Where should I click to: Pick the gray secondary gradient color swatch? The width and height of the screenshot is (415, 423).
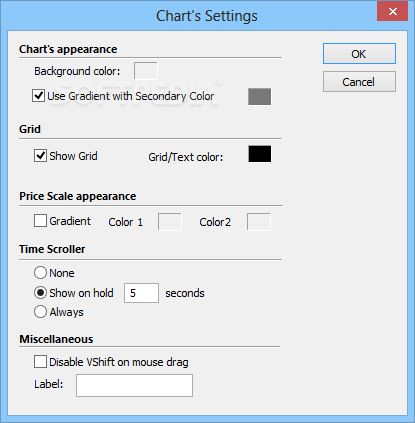(x=259, y=97)
